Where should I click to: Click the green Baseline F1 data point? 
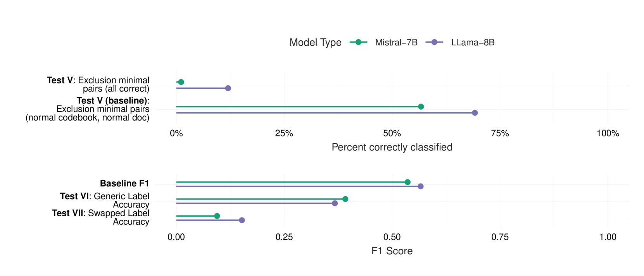coord(407,182)
